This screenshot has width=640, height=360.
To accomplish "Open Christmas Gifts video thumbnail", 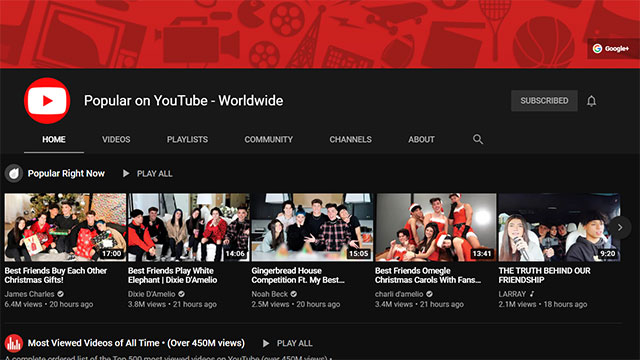I will click(x=65, y=227).
